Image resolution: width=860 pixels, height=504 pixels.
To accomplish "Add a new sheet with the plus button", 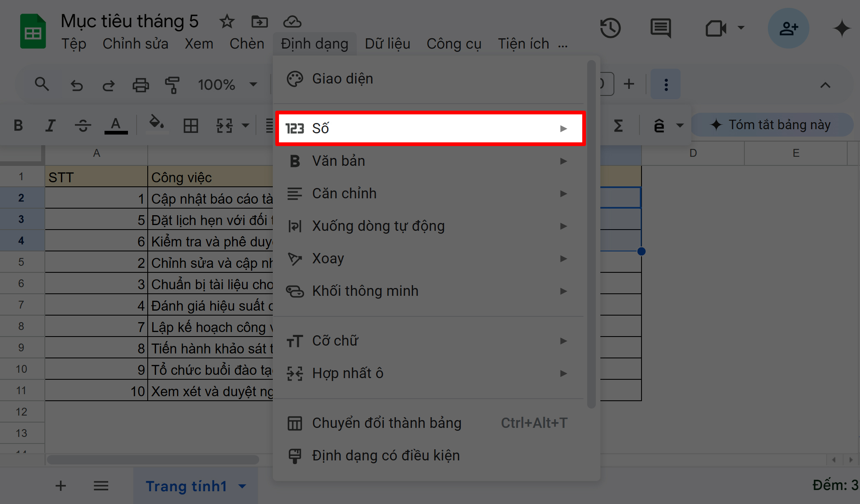I will click(x=61, y=485).
